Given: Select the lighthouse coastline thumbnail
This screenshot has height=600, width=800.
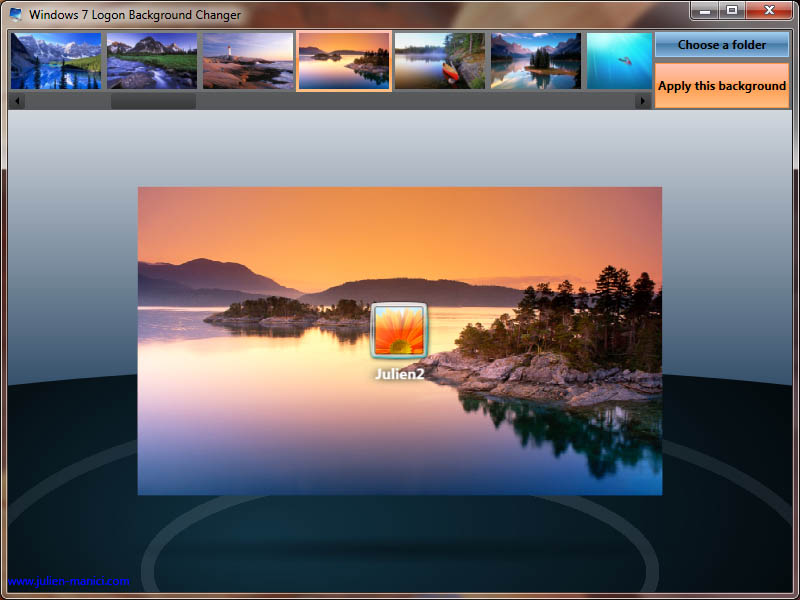Looking at the screenshot, I should click(247, 61).
